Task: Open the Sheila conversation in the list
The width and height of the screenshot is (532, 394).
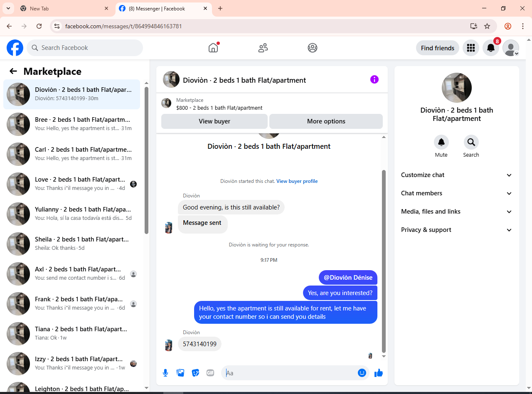Action: pos(72,244)
